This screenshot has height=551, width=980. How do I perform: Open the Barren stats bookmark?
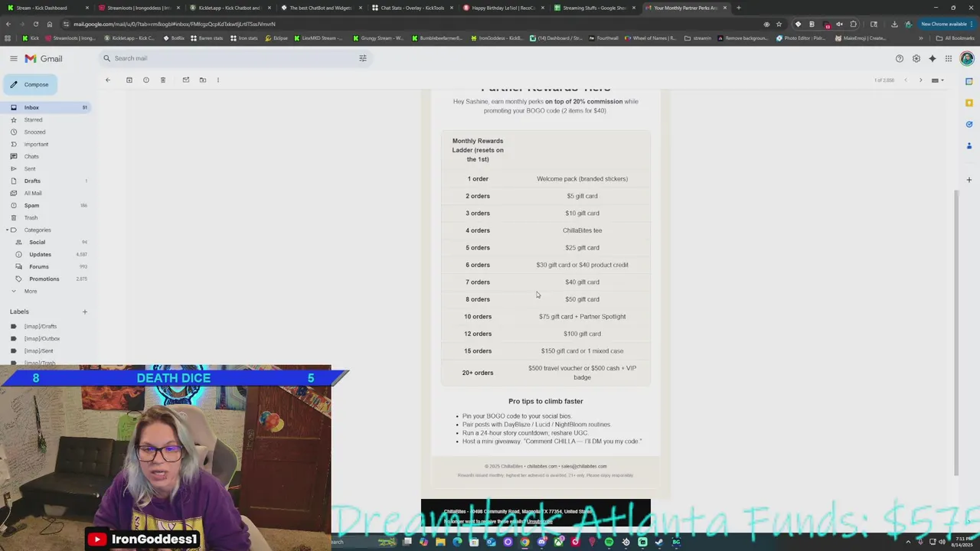[x=207, y=37]
